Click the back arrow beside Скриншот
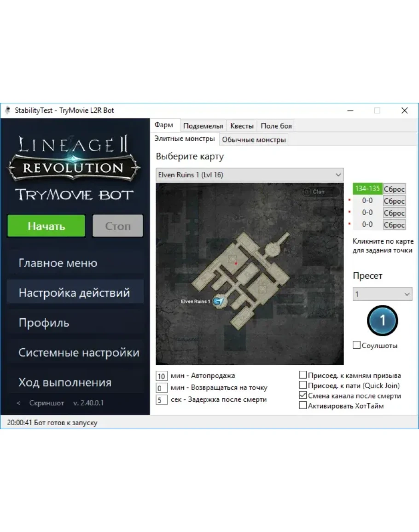The width and height of the screenshot is (419, 532). coord(18,403)
